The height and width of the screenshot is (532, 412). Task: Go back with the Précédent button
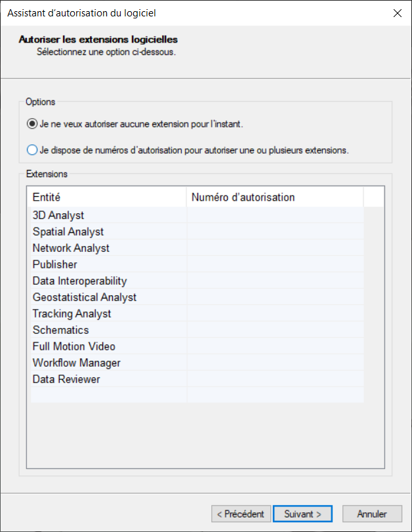[x=240, y=514]
